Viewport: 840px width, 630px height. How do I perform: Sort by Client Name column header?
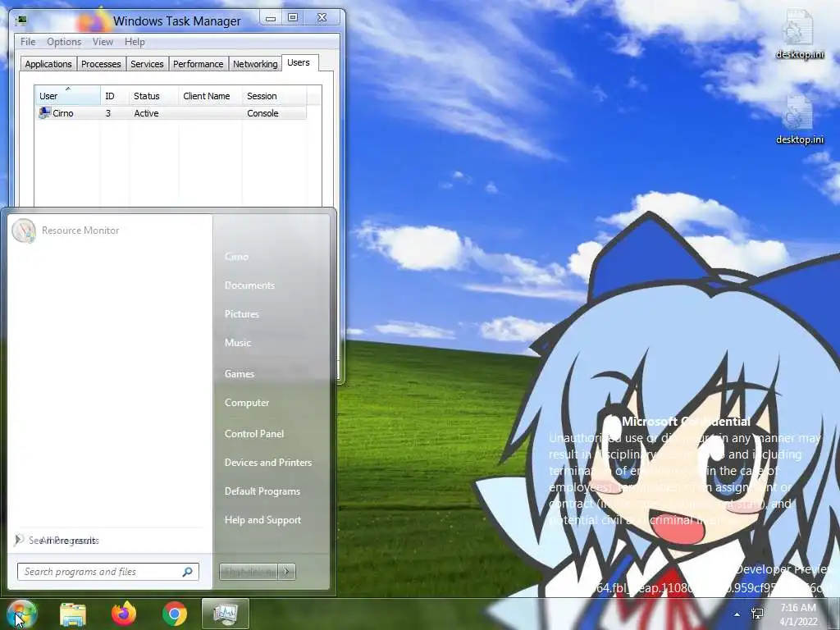click(210, 96)
